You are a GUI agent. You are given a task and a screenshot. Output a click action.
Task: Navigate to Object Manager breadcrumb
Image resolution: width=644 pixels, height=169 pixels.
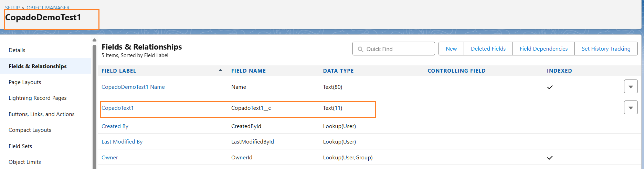(x=48, y=8)
